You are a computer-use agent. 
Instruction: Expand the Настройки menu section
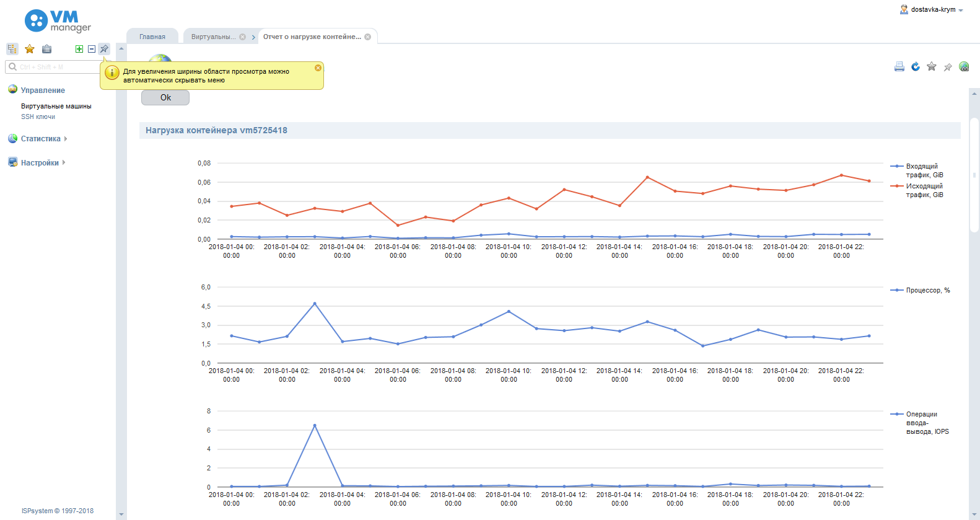(40, 163)
